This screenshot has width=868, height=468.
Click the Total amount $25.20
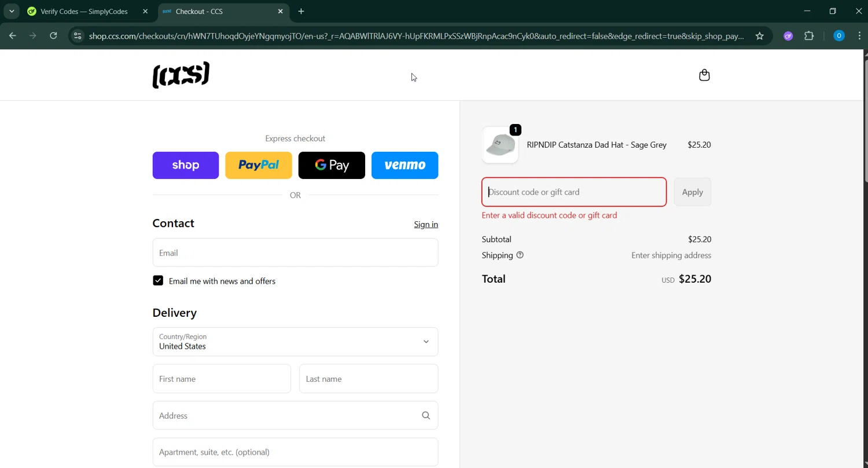pos(695,279)
